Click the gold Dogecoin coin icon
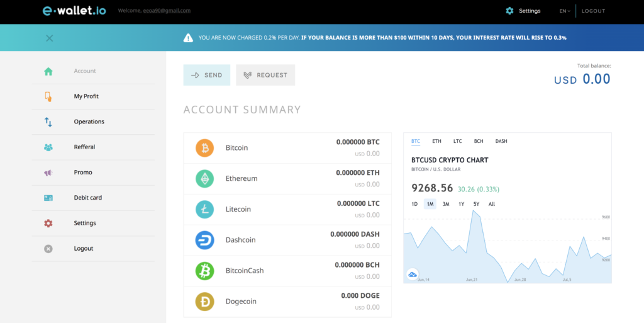This screenshot has height=323, width=644. coord(204,302)
